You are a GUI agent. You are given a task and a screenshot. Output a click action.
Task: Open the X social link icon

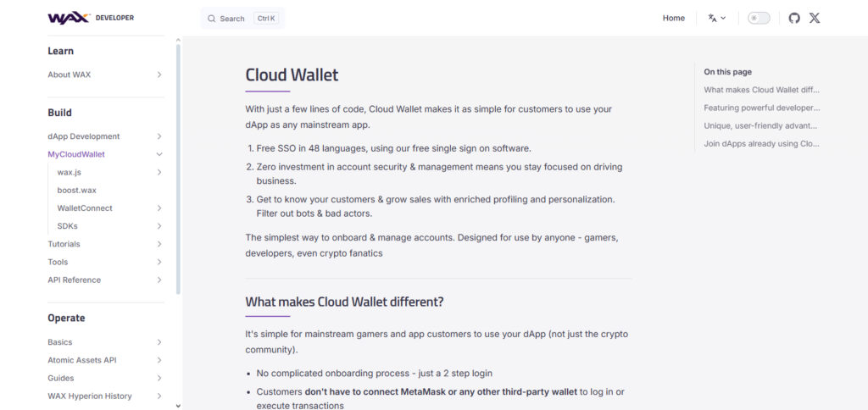tap(815, 19)
